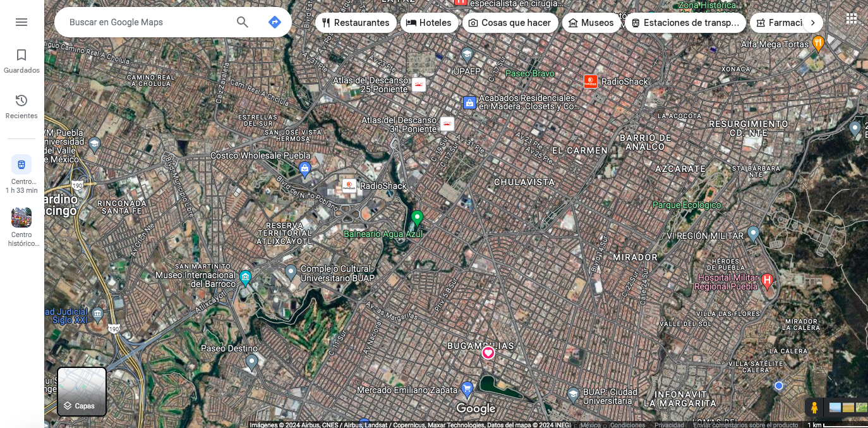
Task: Filter map by Restaurantes
Action: click(356, 23)
